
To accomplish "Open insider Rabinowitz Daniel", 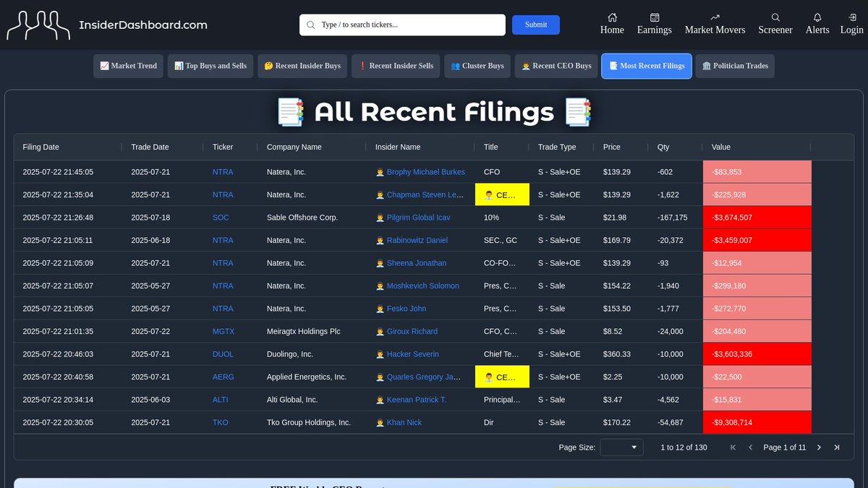I will [417, 241].
